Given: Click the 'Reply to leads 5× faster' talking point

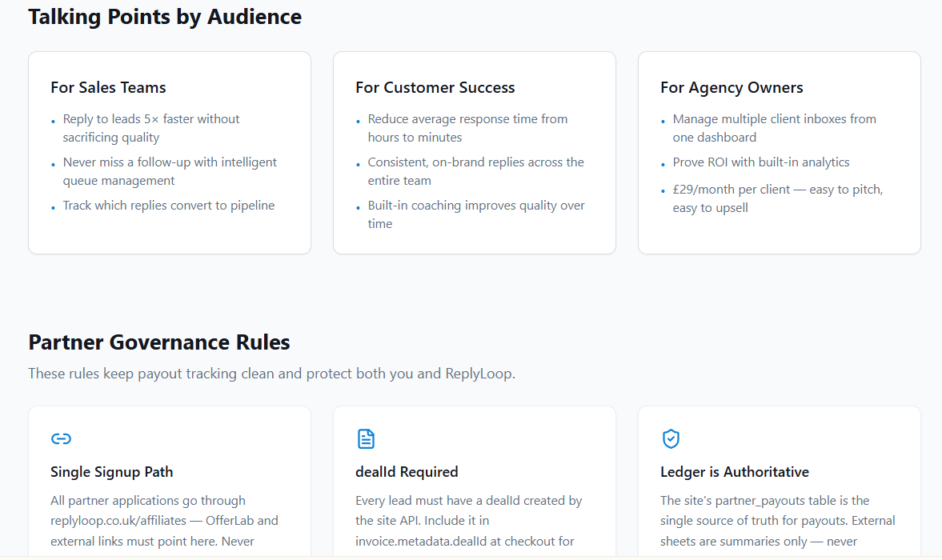Looking at the screenshot, I should (x=150, y=128).
